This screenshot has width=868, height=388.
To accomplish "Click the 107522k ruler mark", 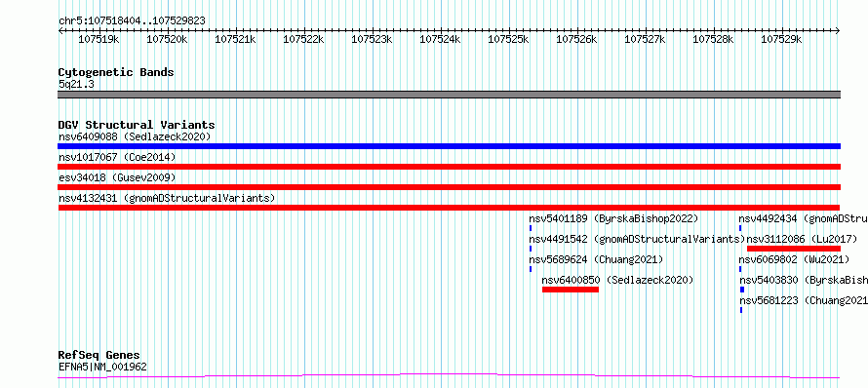I will pyautogui.click(x=304, y=39).
